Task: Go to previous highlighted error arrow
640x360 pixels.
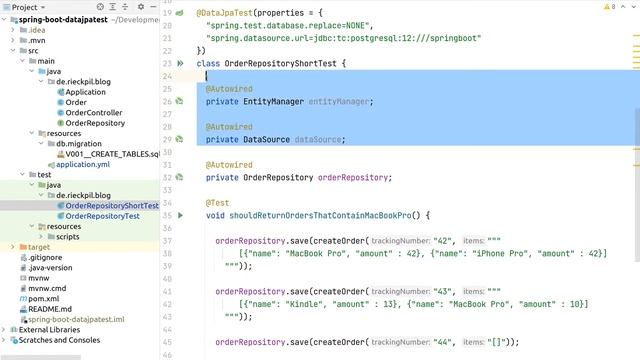Action: coord(623,7)
